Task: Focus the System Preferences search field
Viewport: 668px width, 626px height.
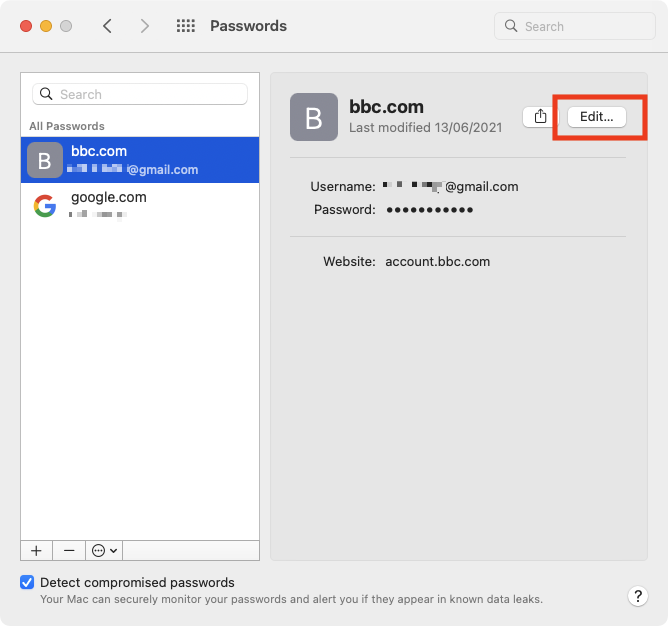Action: [x=575, y=26]
